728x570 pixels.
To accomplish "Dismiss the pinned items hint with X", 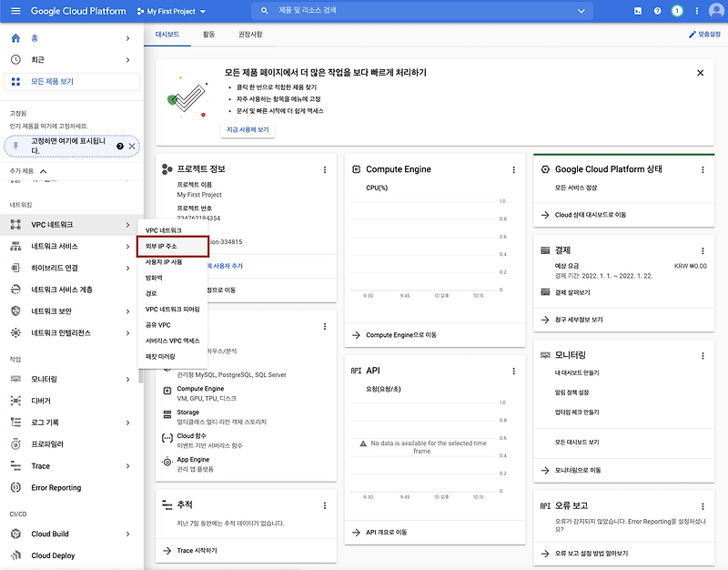I will (x=130, y=146).
